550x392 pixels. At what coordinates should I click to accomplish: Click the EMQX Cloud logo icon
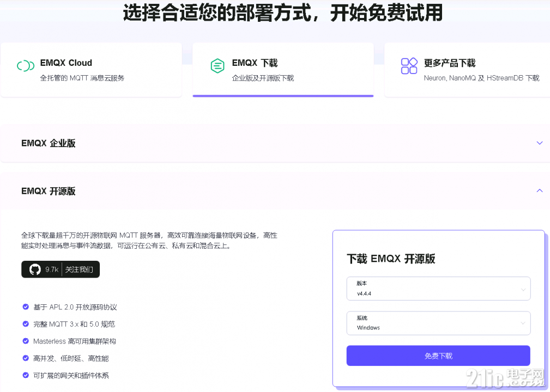26,65
